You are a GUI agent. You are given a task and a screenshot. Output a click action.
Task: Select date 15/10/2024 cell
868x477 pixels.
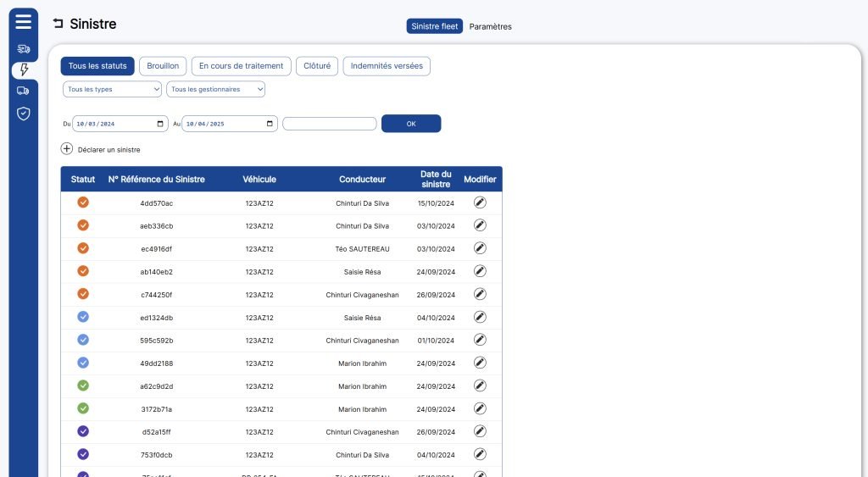(x=437, y=203)
